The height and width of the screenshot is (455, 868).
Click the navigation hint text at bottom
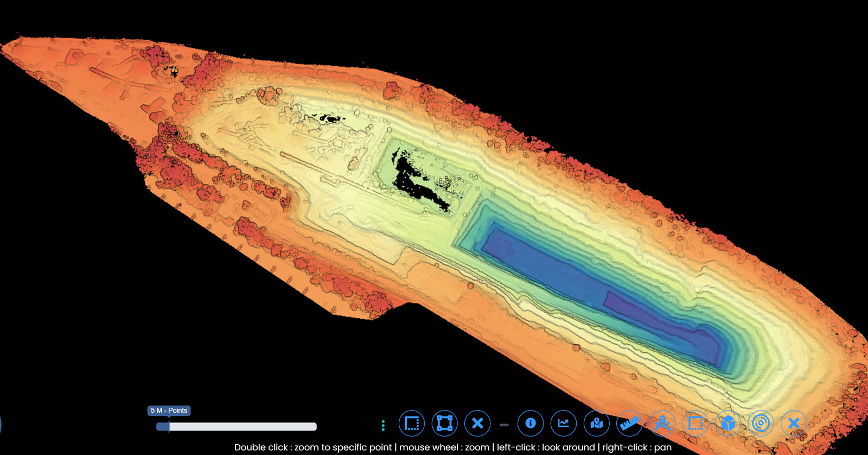[x=453, y=447]
